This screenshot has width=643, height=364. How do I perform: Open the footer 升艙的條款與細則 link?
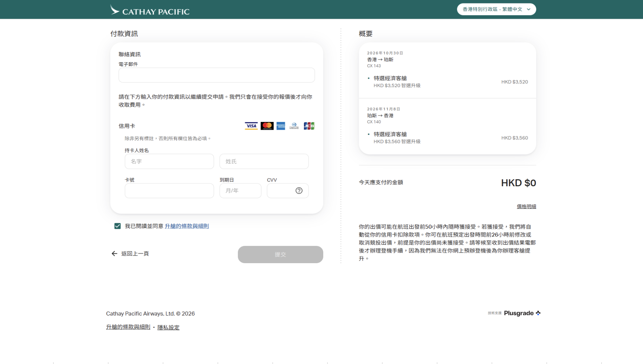pos(128,327)
